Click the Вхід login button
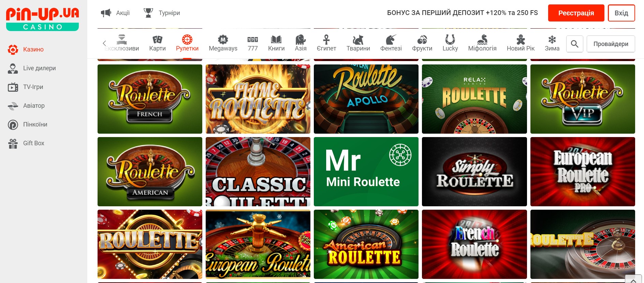The width and height of the screenshot is (644, 283). pos(621,13)
